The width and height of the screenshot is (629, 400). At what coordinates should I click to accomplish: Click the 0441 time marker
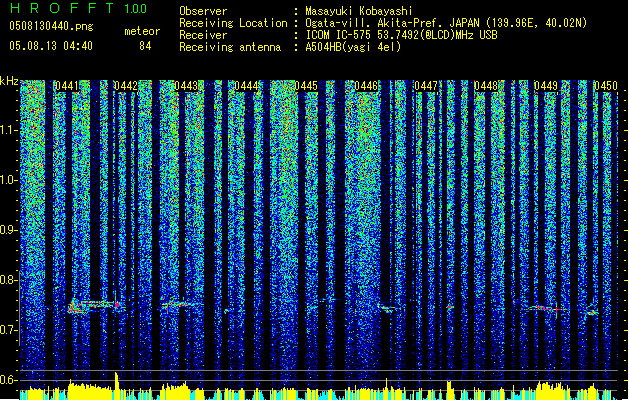click(x=67, y=86)
